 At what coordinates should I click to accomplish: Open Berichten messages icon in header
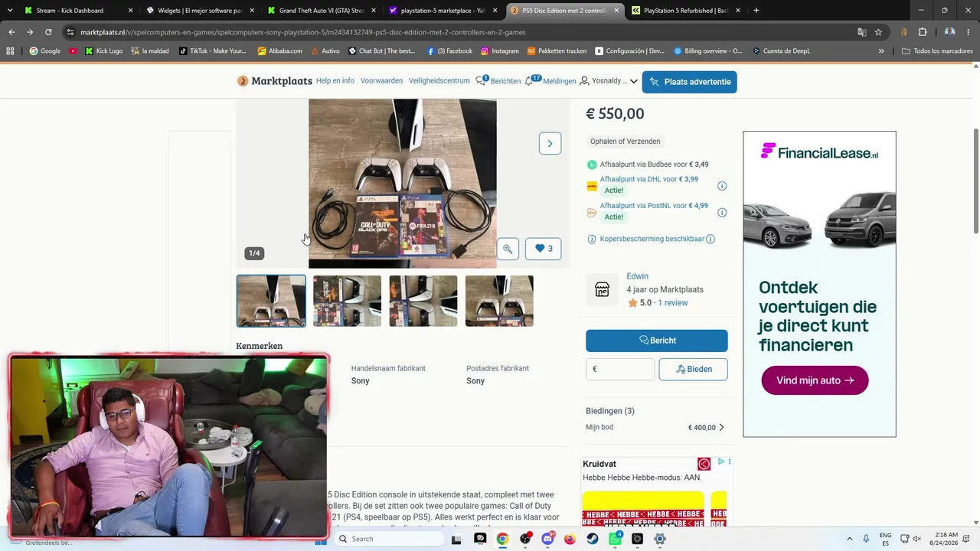(482, 80)
